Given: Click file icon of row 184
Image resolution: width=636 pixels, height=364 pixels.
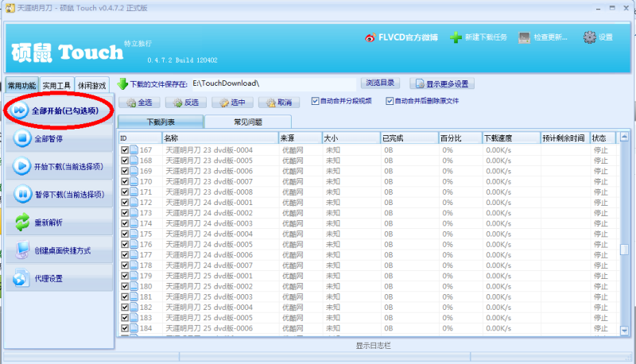Looking at the screenshot, I should (134, 328).
